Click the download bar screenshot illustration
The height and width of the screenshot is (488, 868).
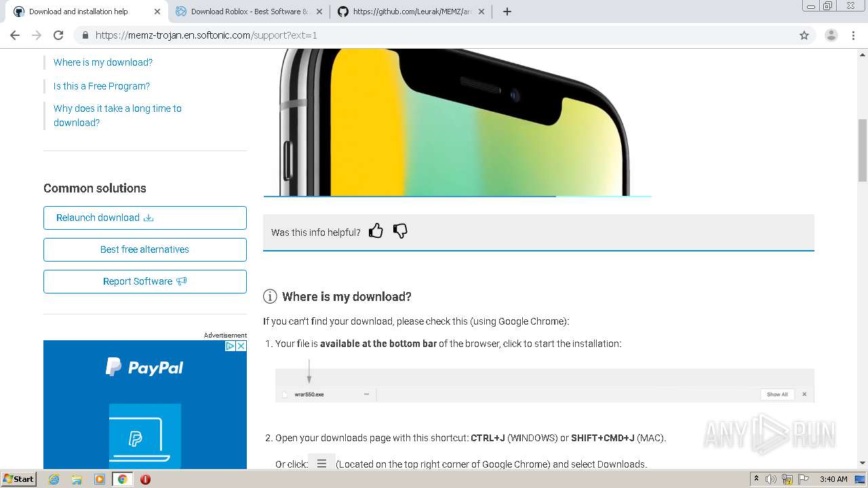tap(545, 386)
